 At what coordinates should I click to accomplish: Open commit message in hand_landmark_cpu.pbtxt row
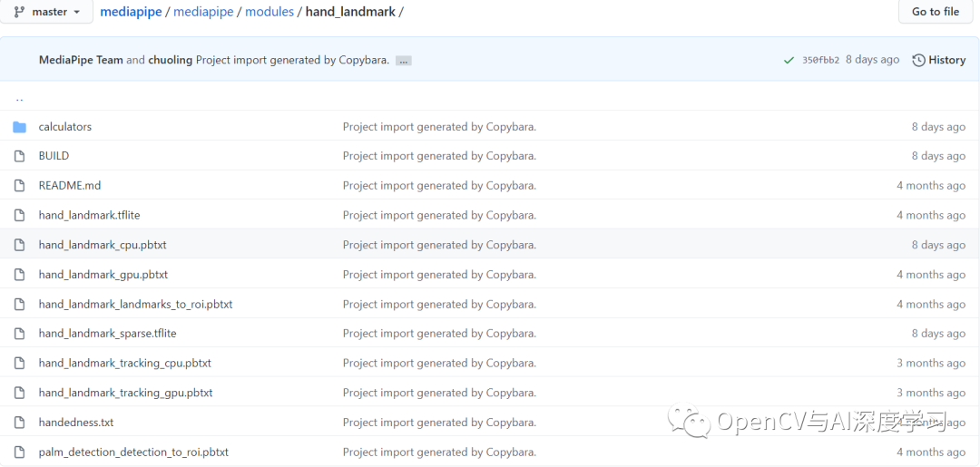click(439, 246)
